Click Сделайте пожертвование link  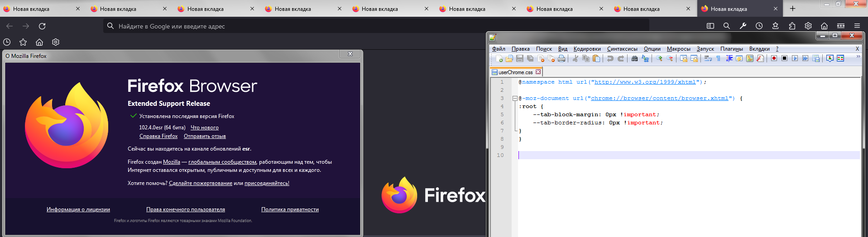click(201, 183)
